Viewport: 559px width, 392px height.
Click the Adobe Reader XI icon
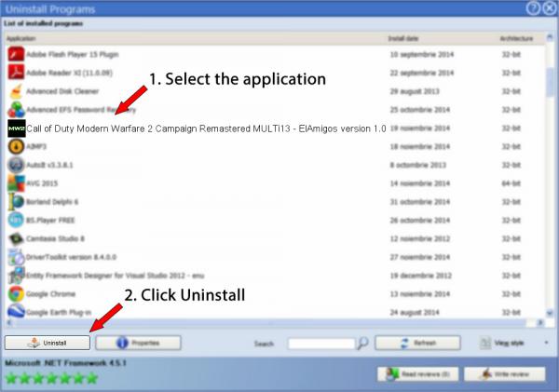(x=16, y=73)
